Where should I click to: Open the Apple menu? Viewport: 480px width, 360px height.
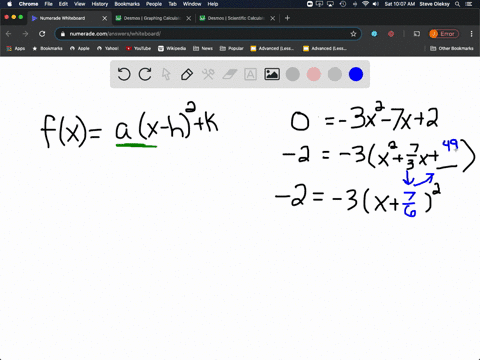(9, 4)
